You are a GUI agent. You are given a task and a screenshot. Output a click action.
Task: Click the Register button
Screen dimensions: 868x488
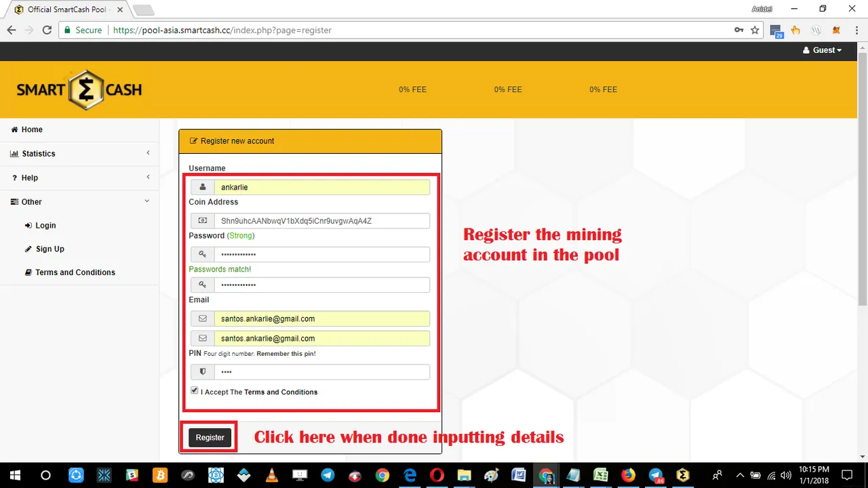pyautogui.click(x=210, y=437)
